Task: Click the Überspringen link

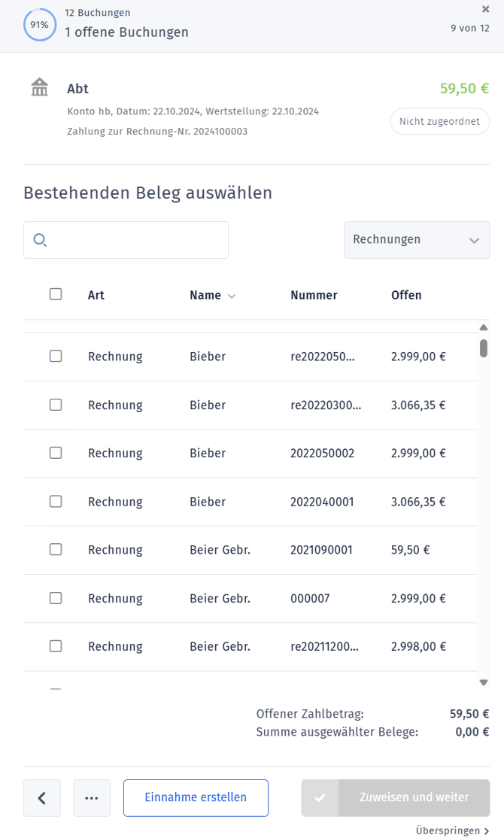Action: point(452,830)
